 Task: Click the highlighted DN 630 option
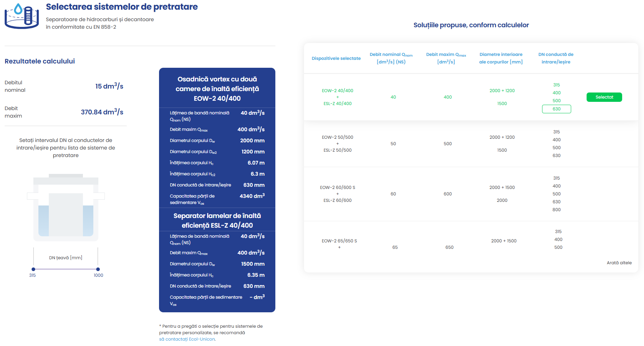[556, 109]
